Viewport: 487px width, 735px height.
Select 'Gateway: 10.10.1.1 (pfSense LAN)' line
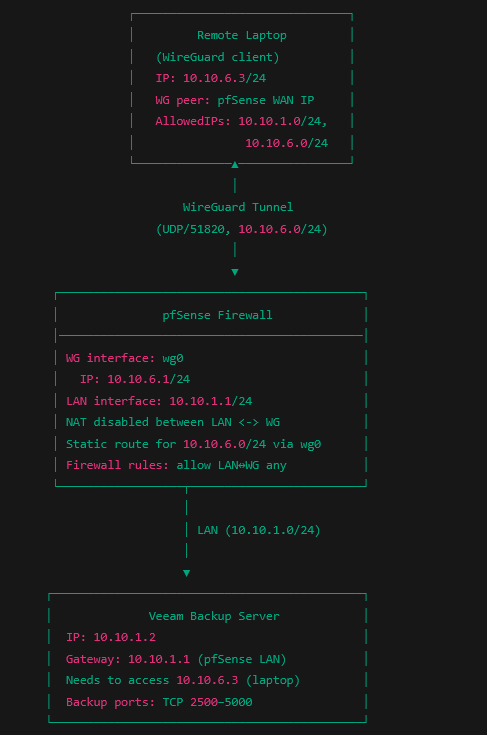pyautogui.click(x=176, y=659)
